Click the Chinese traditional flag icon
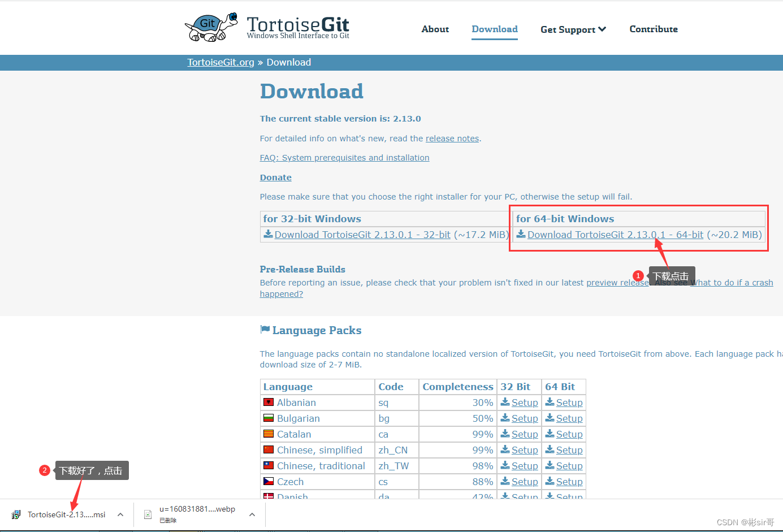783x532 pixels. tap(269, 465)
